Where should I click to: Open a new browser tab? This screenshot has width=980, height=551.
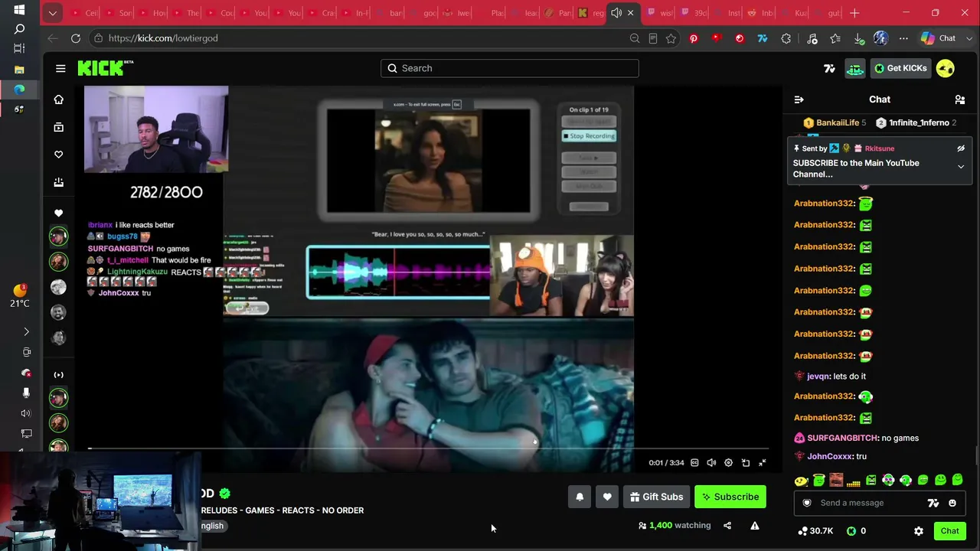click(854, 13)
